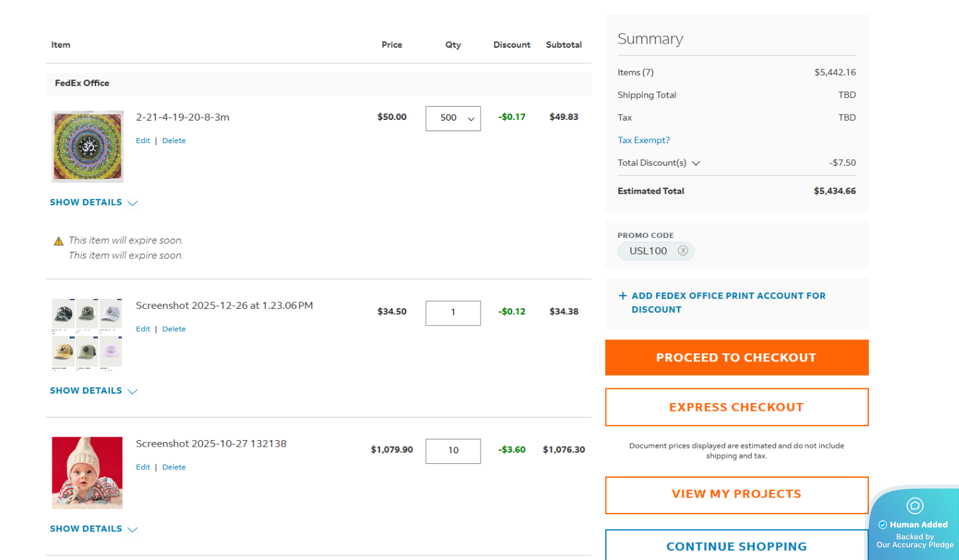
Task: Open the quantity 500 dropdown
Action: point(453,118)
